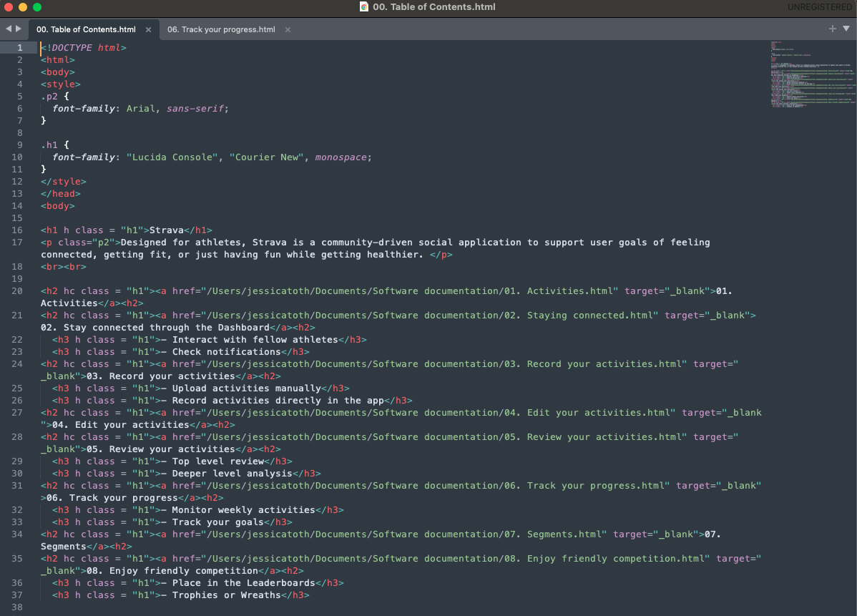857x616 pixels.
Task: Click '01. Activities.html' path on line 20
Action: coord(558,290)
